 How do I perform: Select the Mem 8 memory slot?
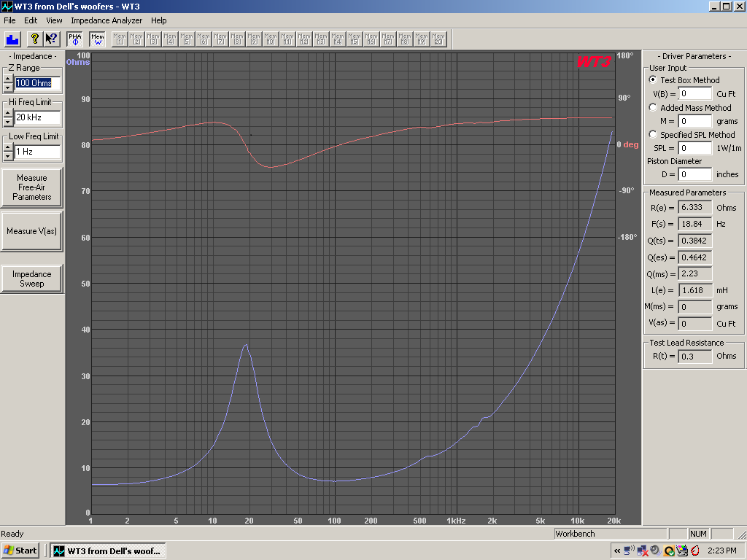[x=237, y=39]
